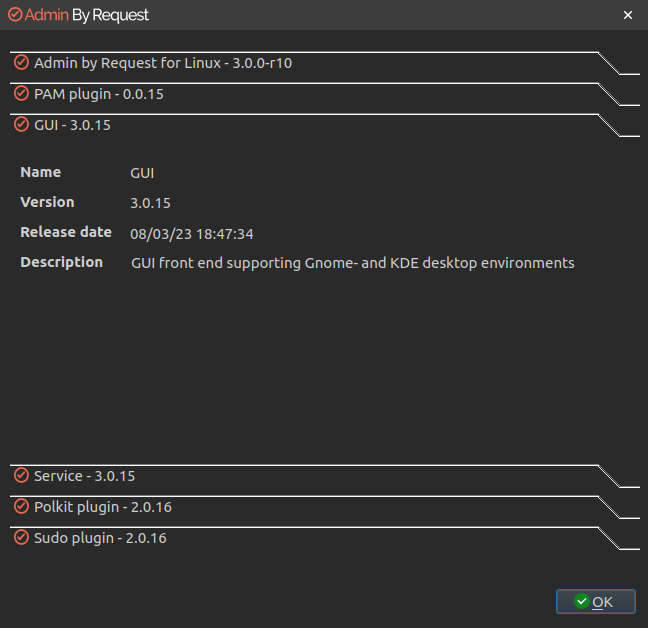
Task: Expand the Sudo plugin - 2.0.16 section
Action: click(x=324, y=538)
